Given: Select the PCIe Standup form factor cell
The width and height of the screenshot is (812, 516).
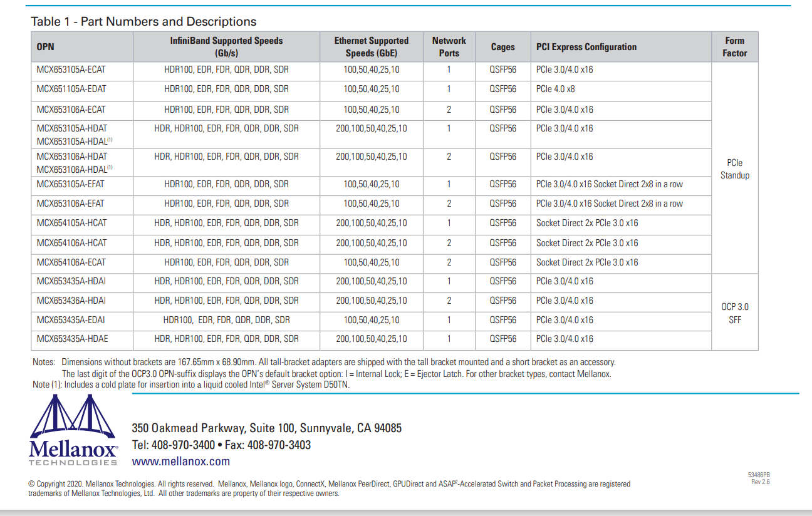Looking at the screenshot, I should coord(734,169).
